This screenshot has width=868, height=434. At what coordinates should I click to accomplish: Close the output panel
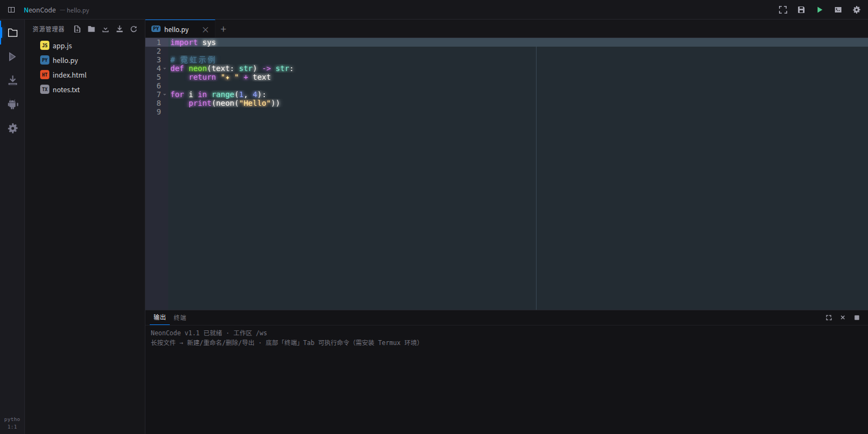click(843, 317)
